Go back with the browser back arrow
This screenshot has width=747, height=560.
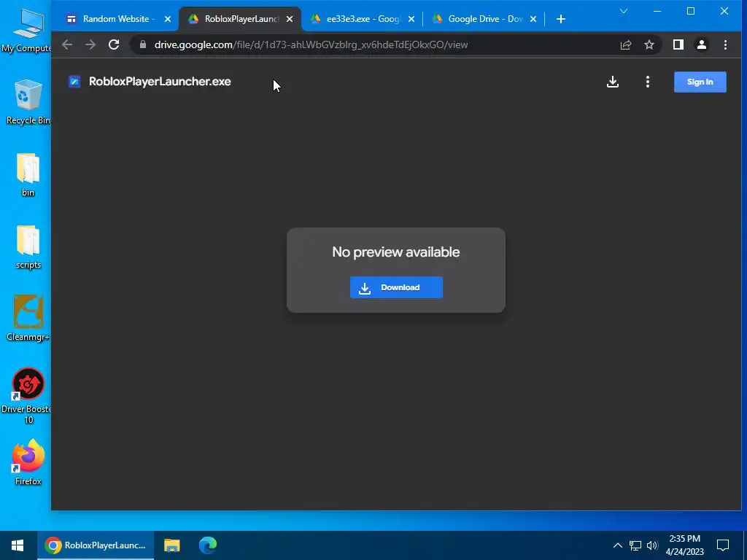pos(67,44)
